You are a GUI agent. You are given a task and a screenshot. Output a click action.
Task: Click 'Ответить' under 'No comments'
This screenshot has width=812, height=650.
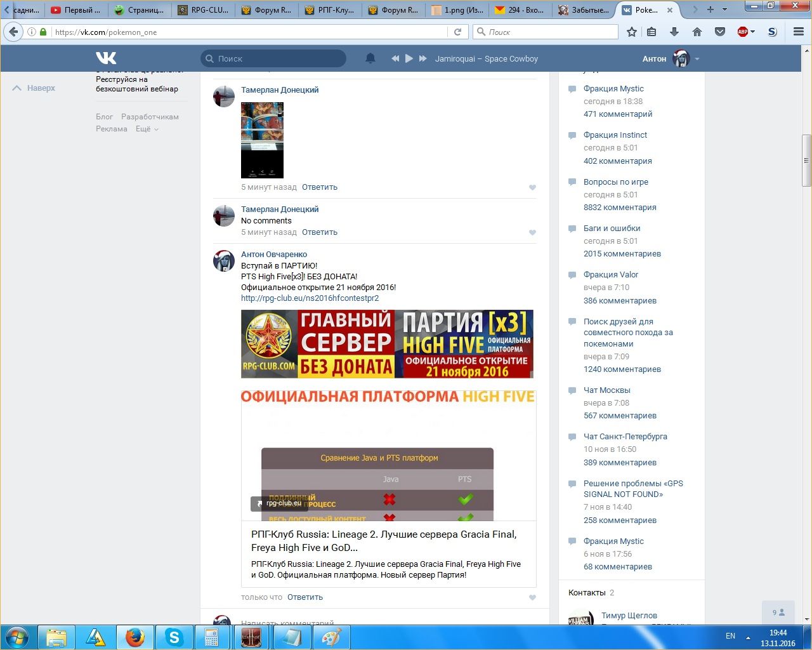coord(320,232)
